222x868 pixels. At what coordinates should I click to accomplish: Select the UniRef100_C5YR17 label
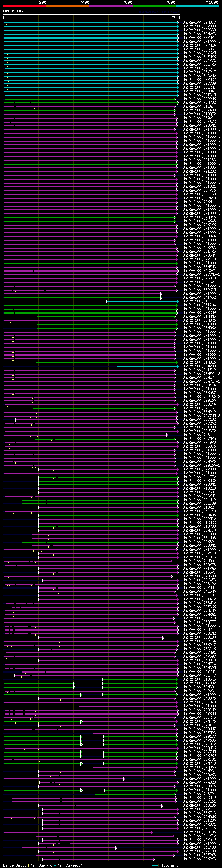click(199, 72)
